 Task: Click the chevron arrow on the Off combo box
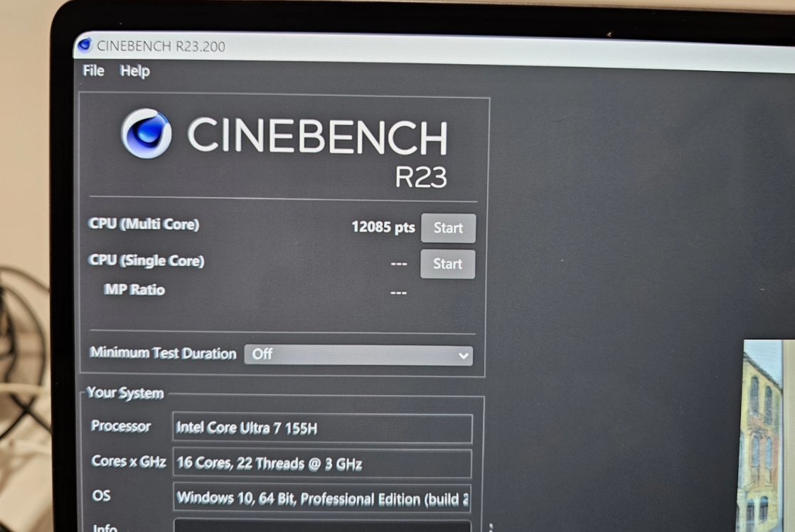463,356
